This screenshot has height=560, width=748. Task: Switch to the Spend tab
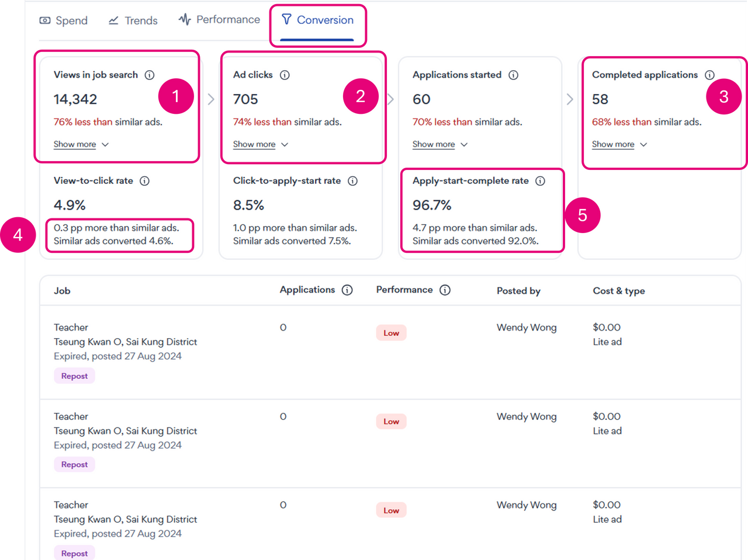[64, 20]
